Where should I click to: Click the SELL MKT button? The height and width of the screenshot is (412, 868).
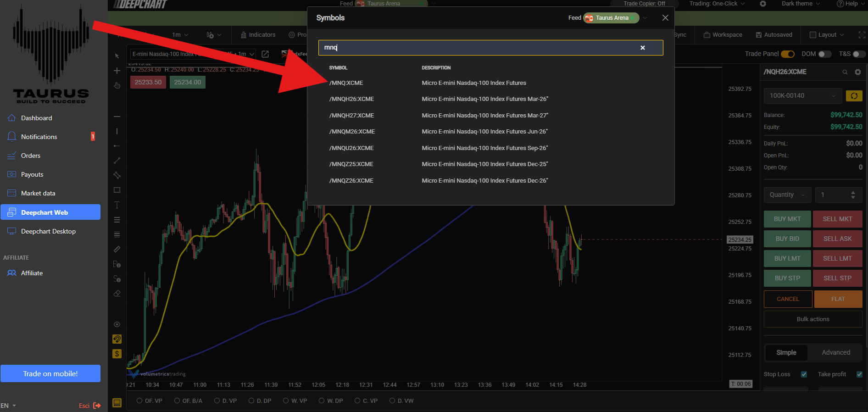coord(838,219)
